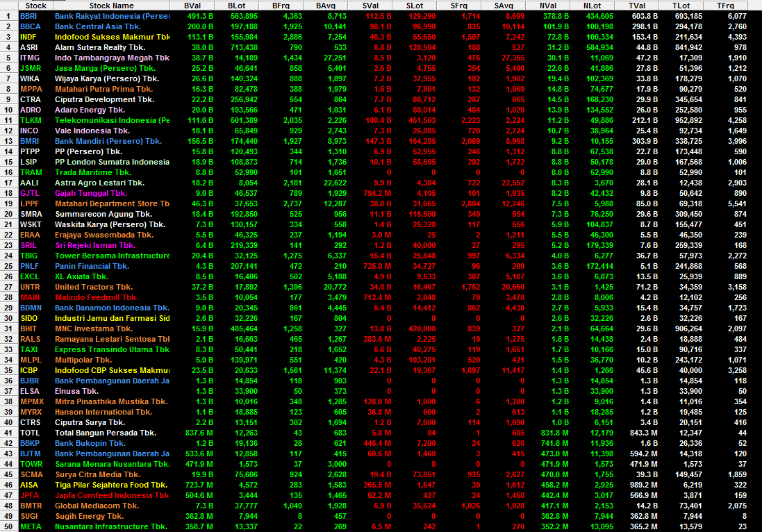
Task: Select the CTRA stock code
Action: click(30, 99)
